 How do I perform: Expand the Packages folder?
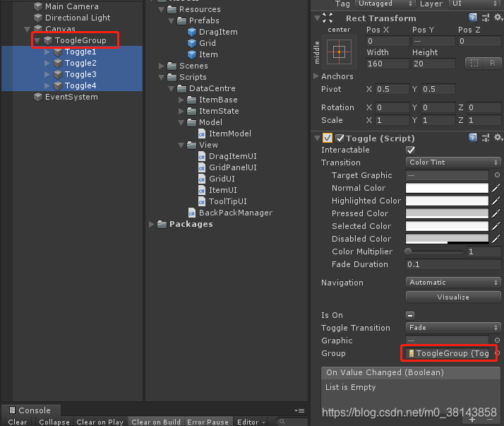[151, 224]
